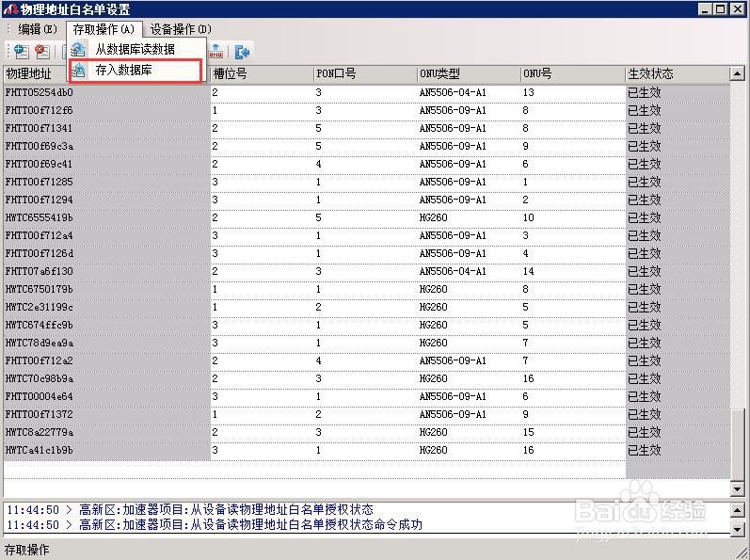Image resolution: width=750 pixels, height=560 pixels.
Task: Click the delete whitelist entry toolbar icon
Action: tap(42, 51)
